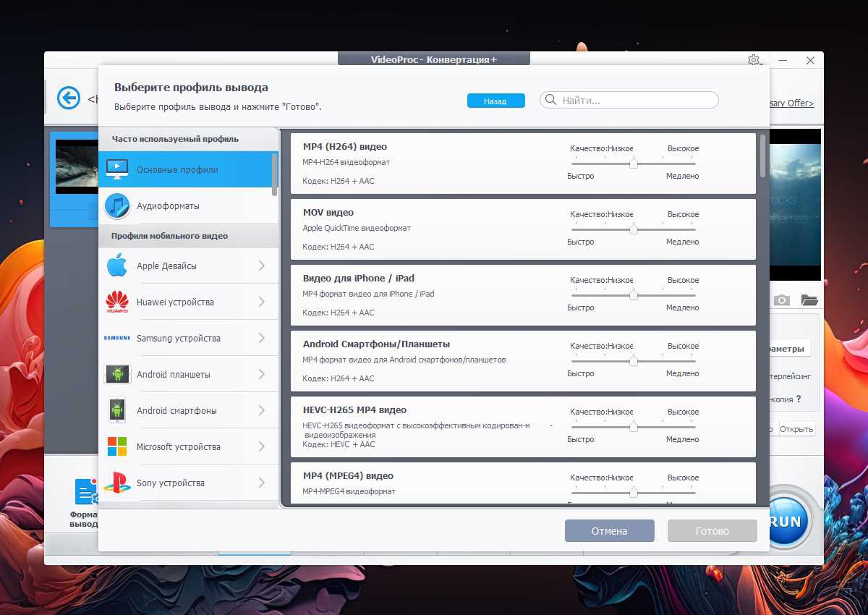
Task: Click the Android смартфоны phone icon
Action: pos(117,410)
